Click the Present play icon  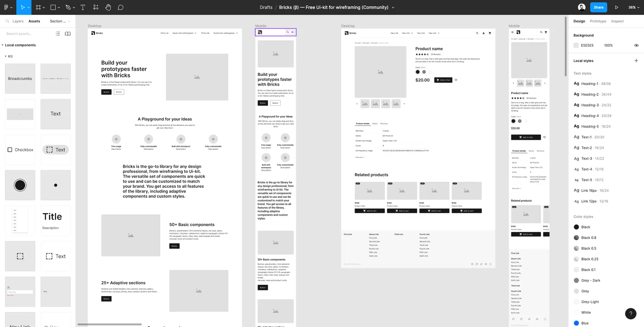(617, 7)
